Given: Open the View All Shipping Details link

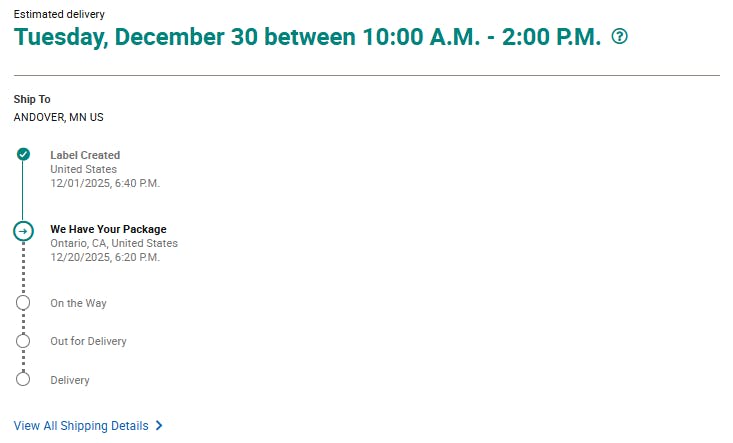Looking at the screenshot, I should [x=81, y=426].
